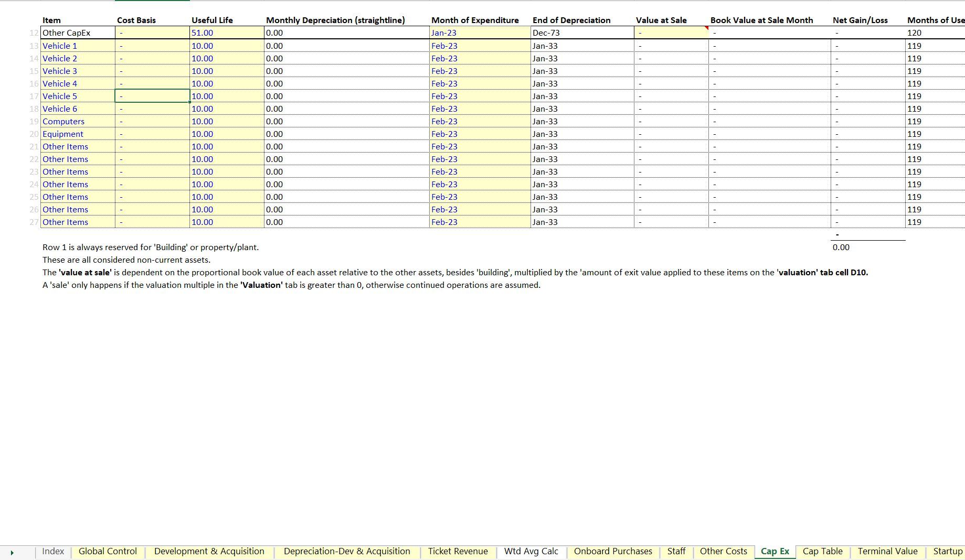Select Vehicle 2 Feb-23 expenditure cell
Image resolution: width=965 pixels, height=560 pixels.
pyautogui.click(x=480, y=58)
